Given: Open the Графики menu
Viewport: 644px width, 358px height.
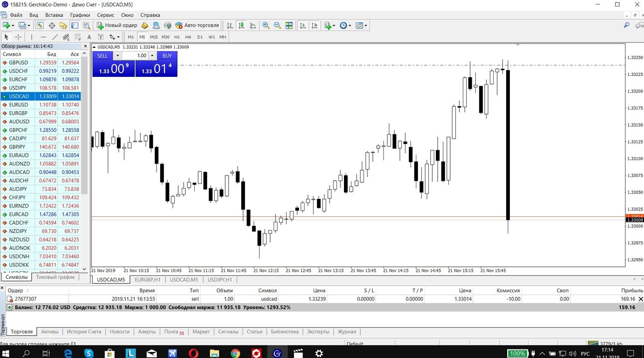Looking at the screenshot, I should click(80, 15).
